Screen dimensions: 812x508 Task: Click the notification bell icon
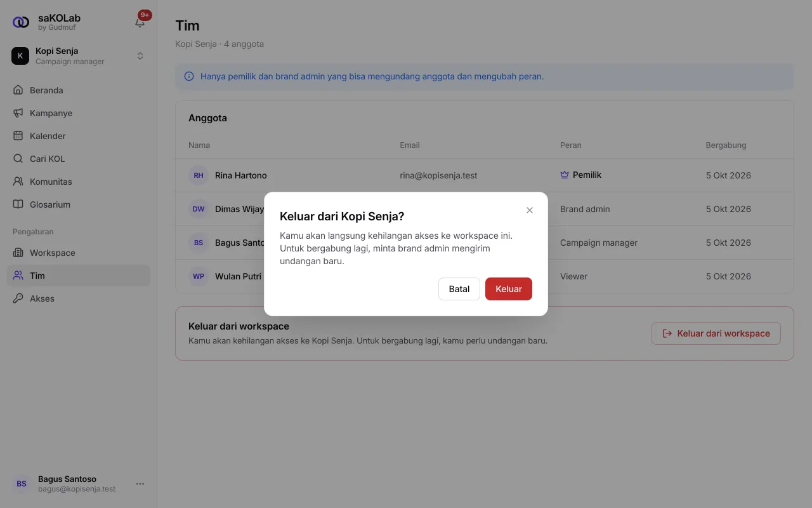(x=140, y=22)
